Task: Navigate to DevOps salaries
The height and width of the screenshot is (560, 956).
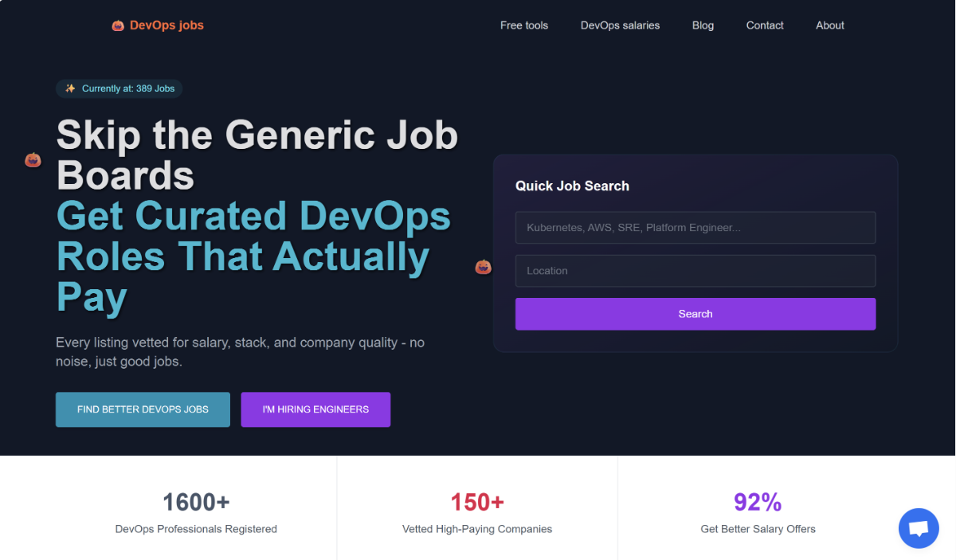Action: [x=620, y=25]
